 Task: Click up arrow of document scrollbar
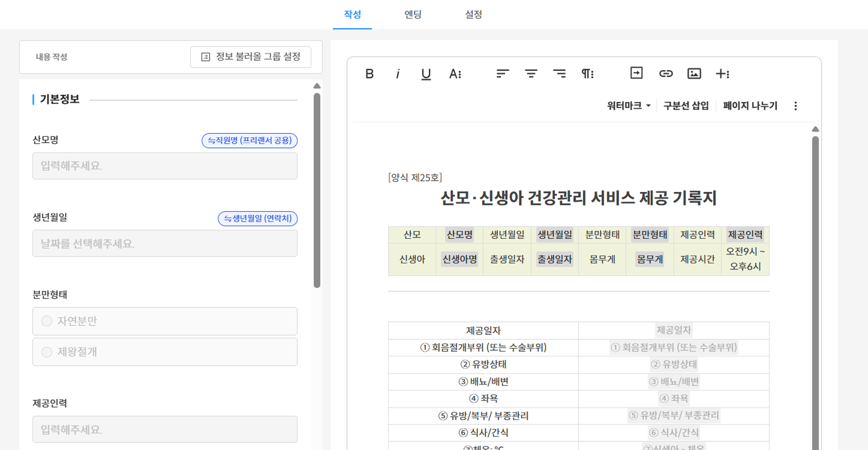click(x=815, y=129)
